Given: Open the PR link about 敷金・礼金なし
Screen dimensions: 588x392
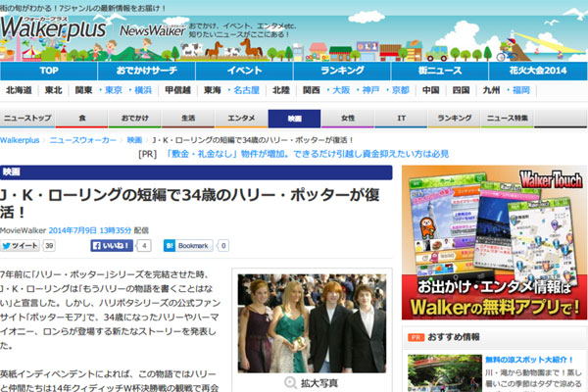Looking at the screenshot, I should point(308,154).
